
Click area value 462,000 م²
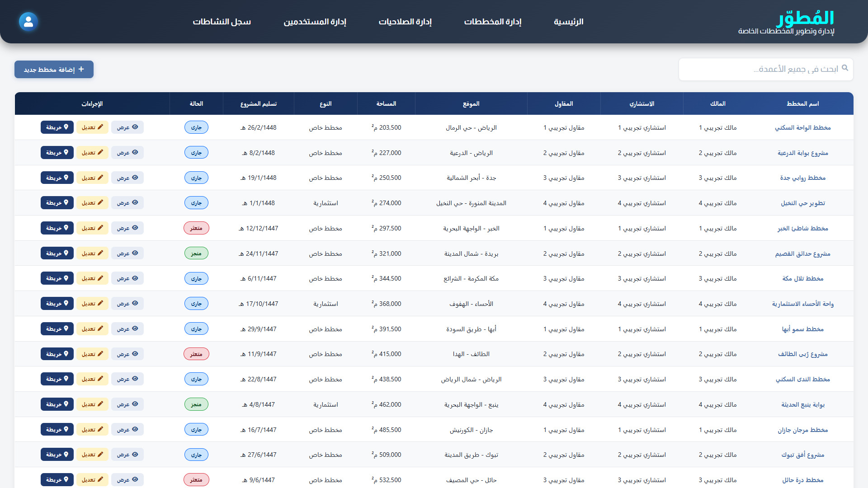(386, 404)
